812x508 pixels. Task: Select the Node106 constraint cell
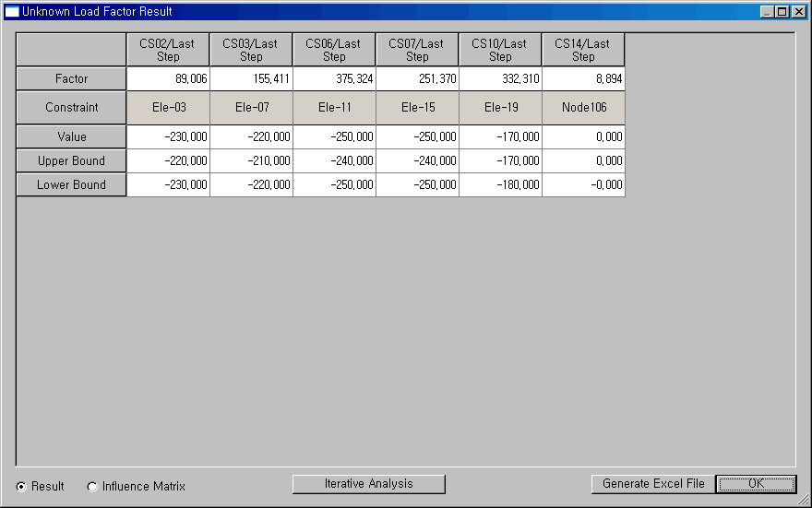coord(583,108)
